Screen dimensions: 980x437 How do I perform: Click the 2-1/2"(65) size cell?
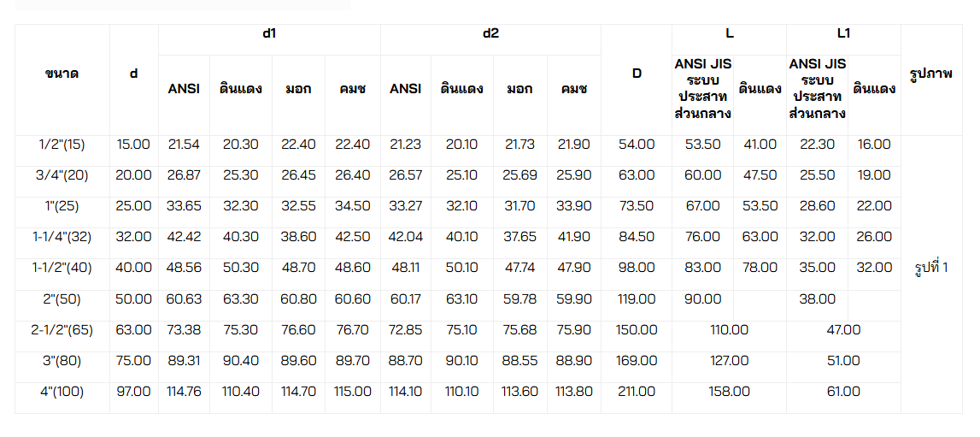pyautogui.click(x=62, y=330)
